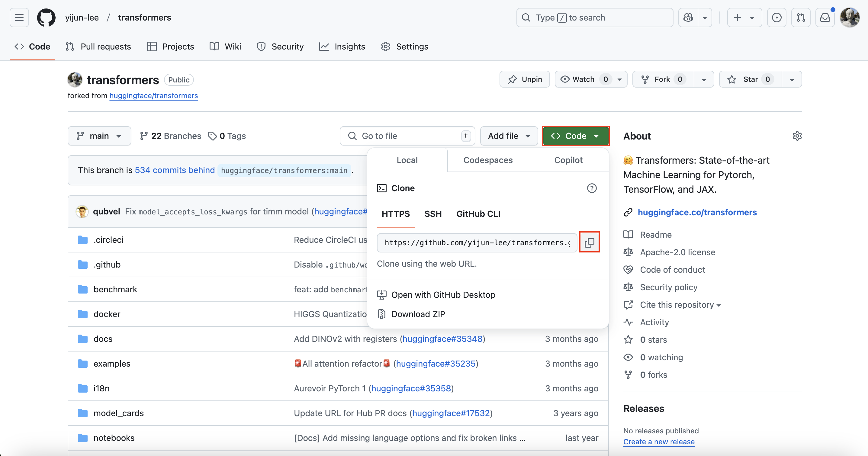
Task: Expand the Watch options dropdown arrow
Action: point(620,79)
